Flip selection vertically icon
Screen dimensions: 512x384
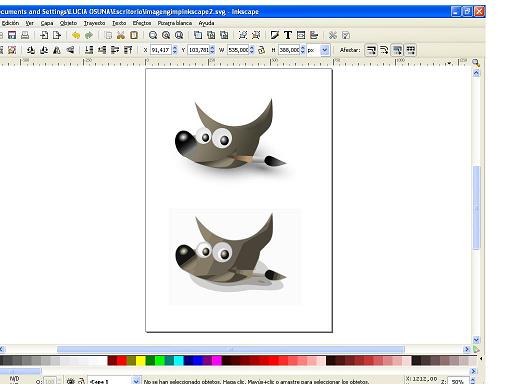[70, 50]
